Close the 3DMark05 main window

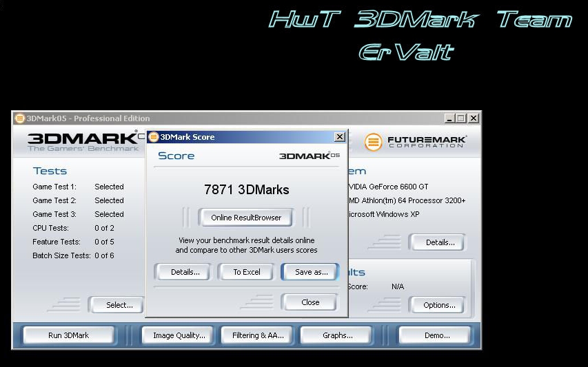tap(474, 118)
